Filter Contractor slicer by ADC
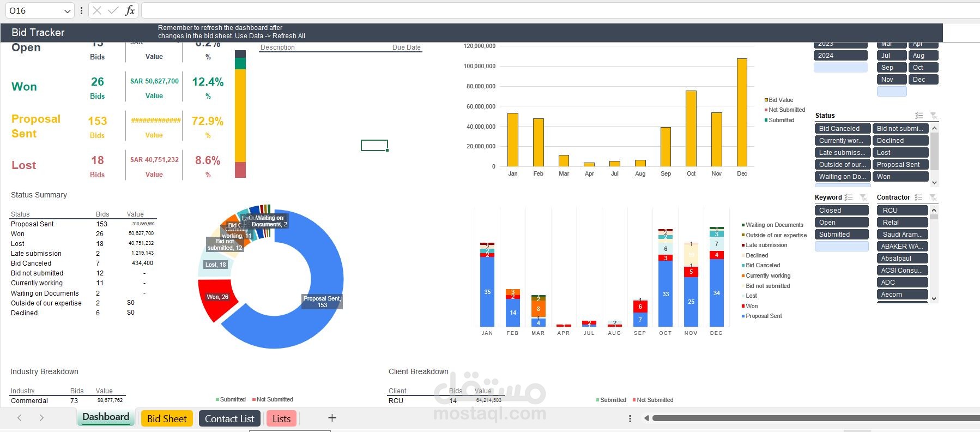Viewport: 980px width, 432px height. click(903, 283)
